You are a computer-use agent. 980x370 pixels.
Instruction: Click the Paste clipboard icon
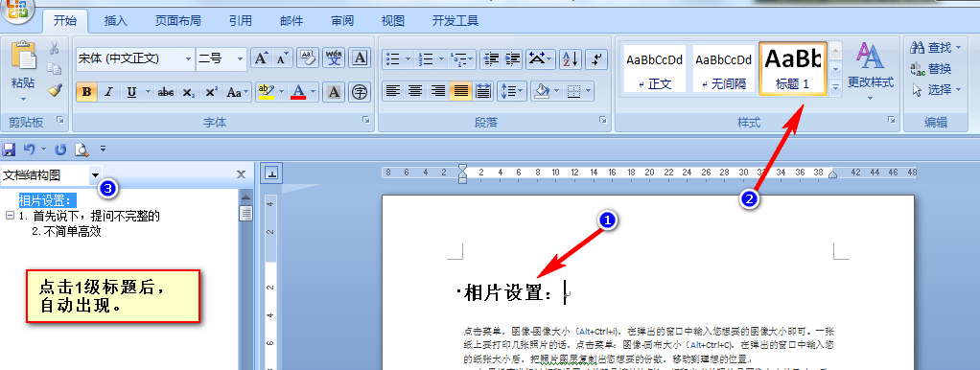(23, 55)
